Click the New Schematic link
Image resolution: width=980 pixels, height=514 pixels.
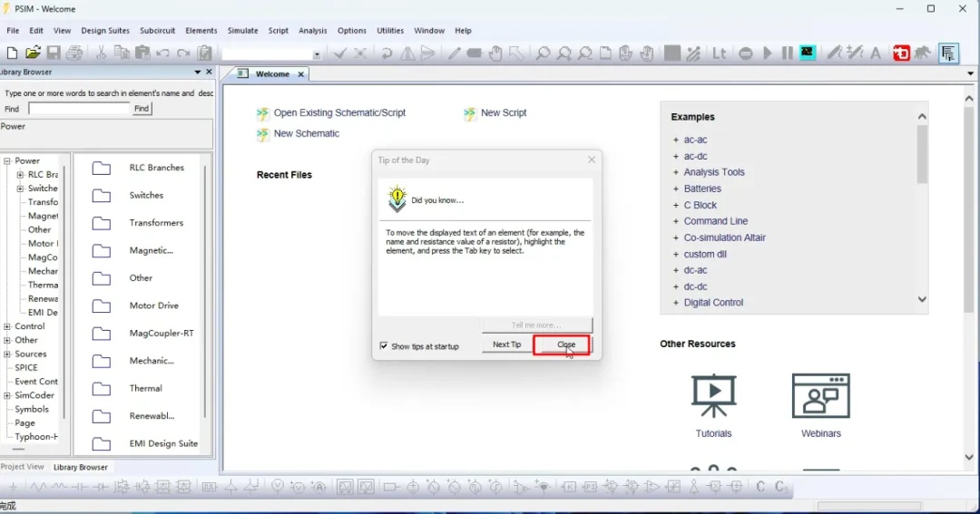307,133
